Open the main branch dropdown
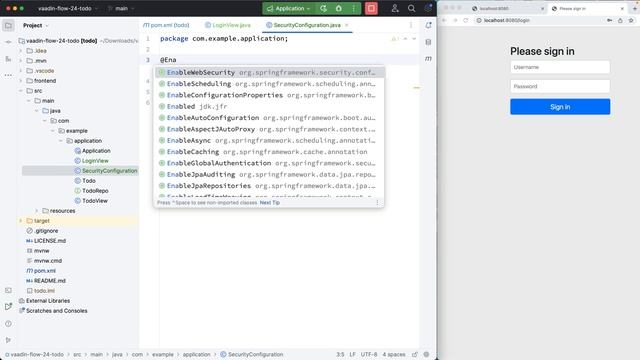Image resolution: width=640 pixels, height=360 pixels. pos(121,8)
